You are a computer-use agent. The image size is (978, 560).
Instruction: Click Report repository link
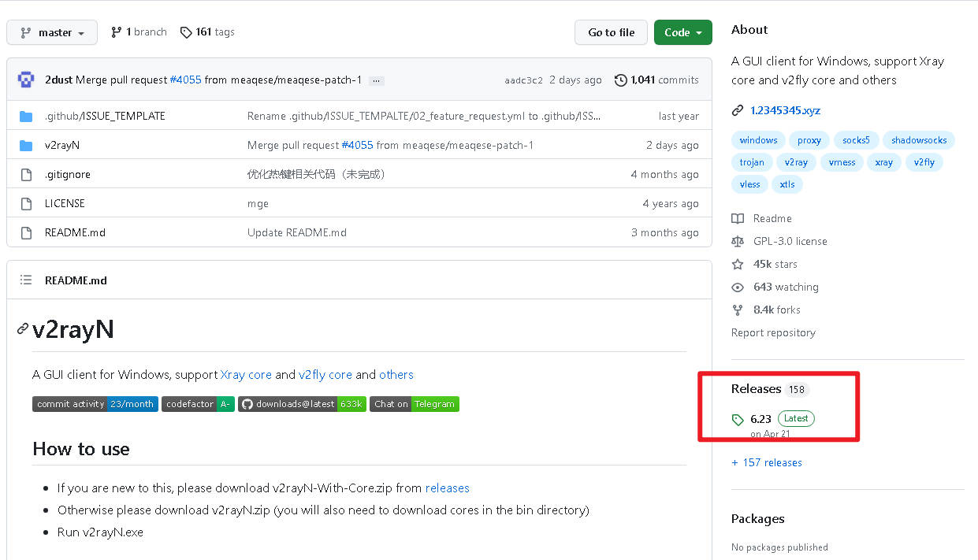tap(773, 332)
